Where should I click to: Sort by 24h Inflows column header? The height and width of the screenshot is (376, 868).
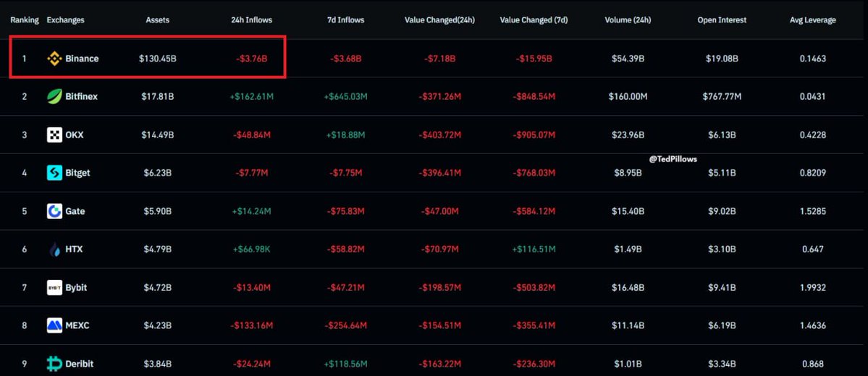(x=251, y=20)
